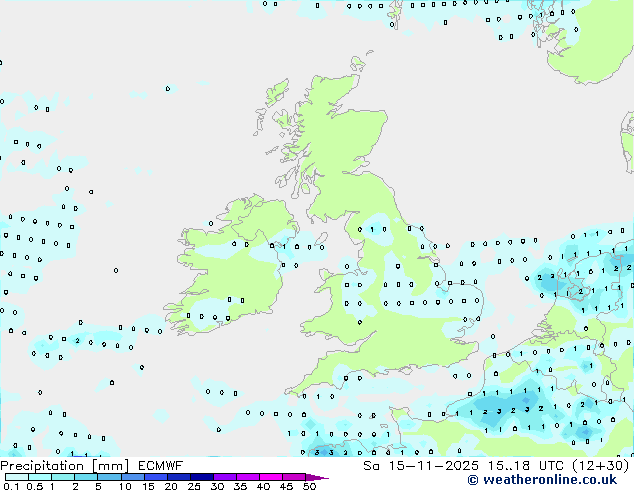Select the purple legend swatch between 30 and 35
Screen dimensions: 634x490
click(225, 477)
